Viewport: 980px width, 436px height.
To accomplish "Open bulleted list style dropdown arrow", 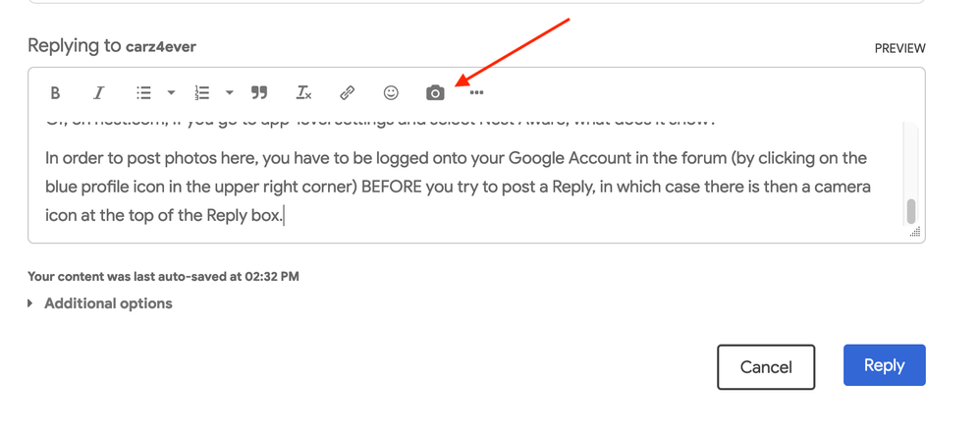I will [x=171, y=93].
